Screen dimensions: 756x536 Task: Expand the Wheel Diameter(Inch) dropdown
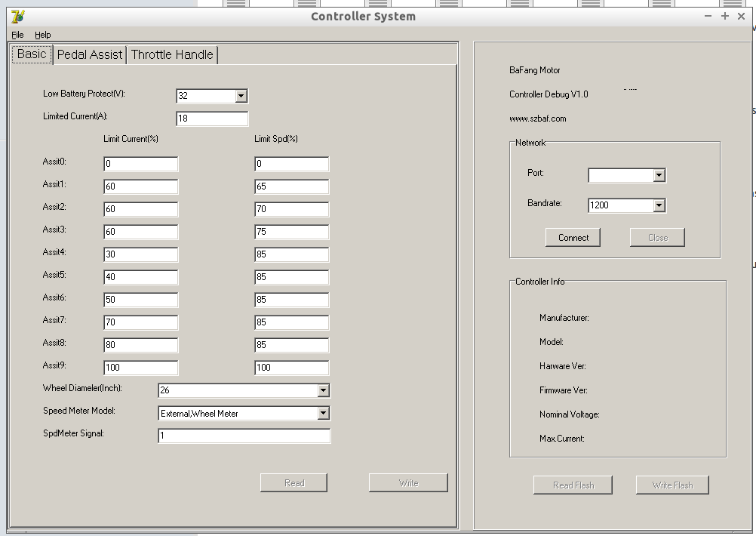pos(323,390)
